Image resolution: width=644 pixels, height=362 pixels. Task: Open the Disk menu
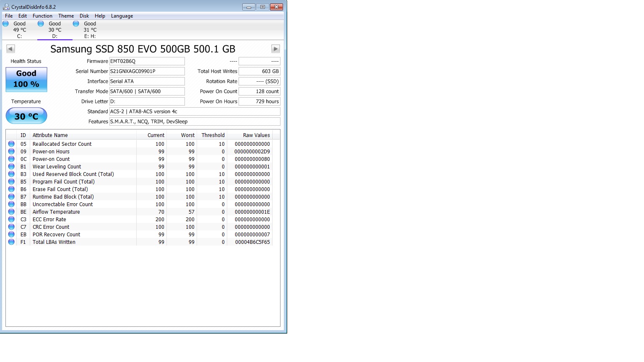point(84,16)
